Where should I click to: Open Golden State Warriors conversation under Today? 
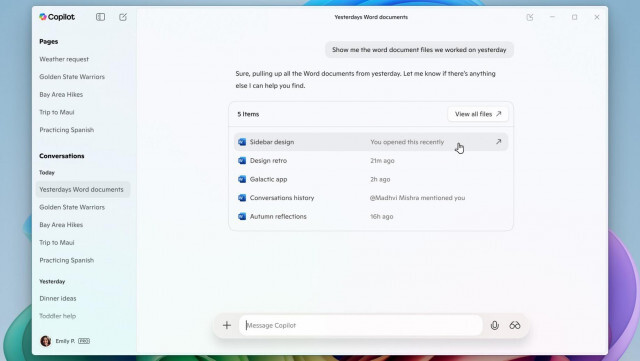click(72, 207)
